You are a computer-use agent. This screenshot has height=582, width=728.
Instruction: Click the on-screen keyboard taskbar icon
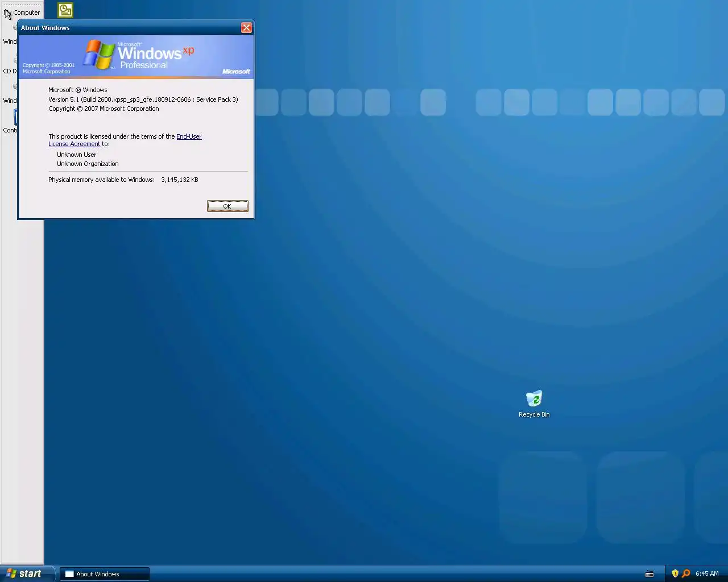click(x=650, y=574)
